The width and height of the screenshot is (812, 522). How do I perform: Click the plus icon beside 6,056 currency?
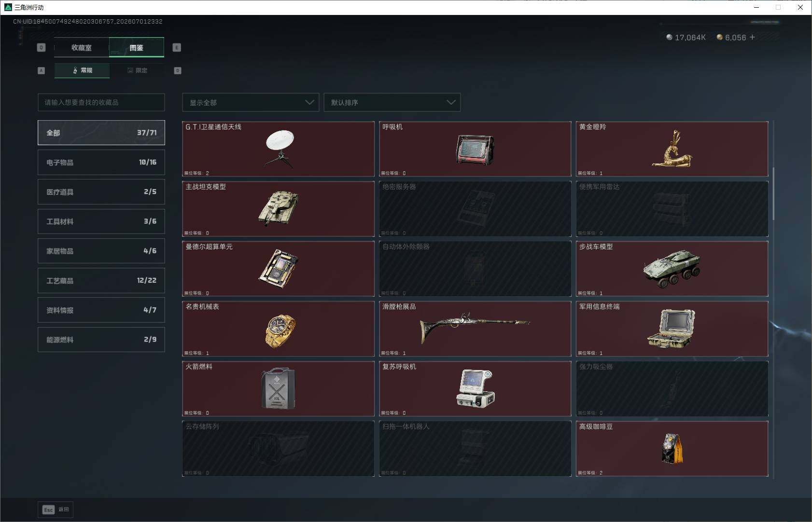[752, 37]
